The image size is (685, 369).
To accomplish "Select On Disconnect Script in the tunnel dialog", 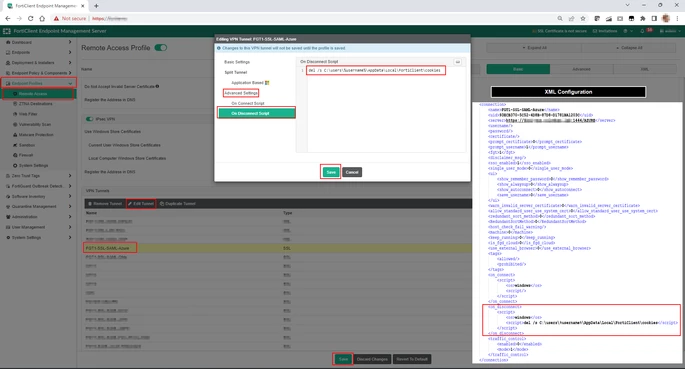I will [x=256, y=113].
